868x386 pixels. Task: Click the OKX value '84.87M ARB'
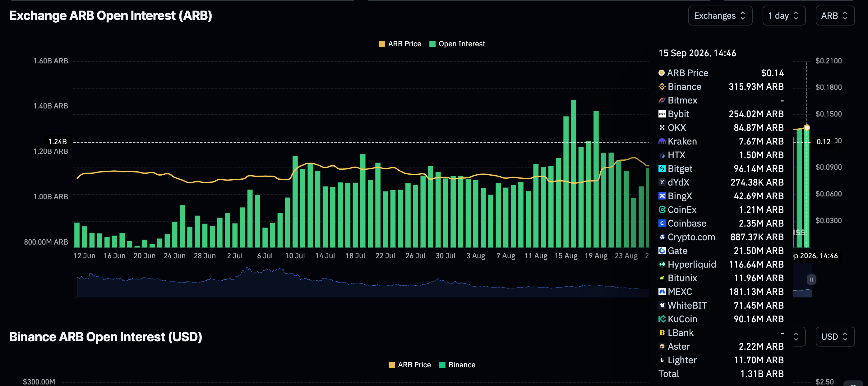[x=759, y=128]
